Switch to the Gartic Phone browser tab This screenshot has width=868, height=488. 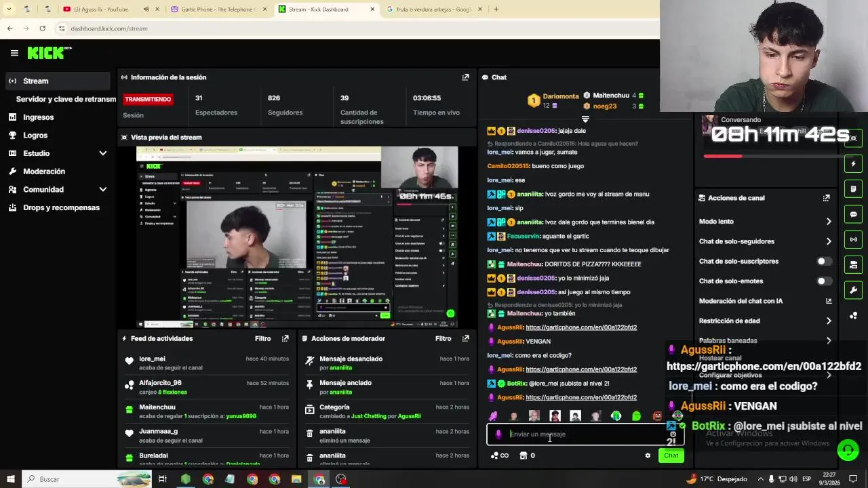(x=219, y=9)
